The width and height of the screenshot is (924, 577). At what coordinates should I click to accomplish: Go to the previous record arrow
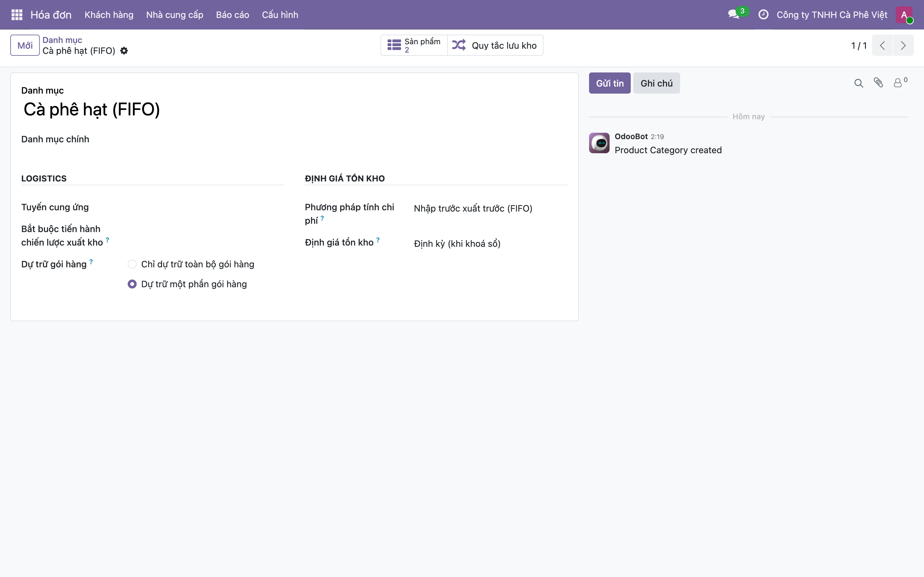point(882,46)
